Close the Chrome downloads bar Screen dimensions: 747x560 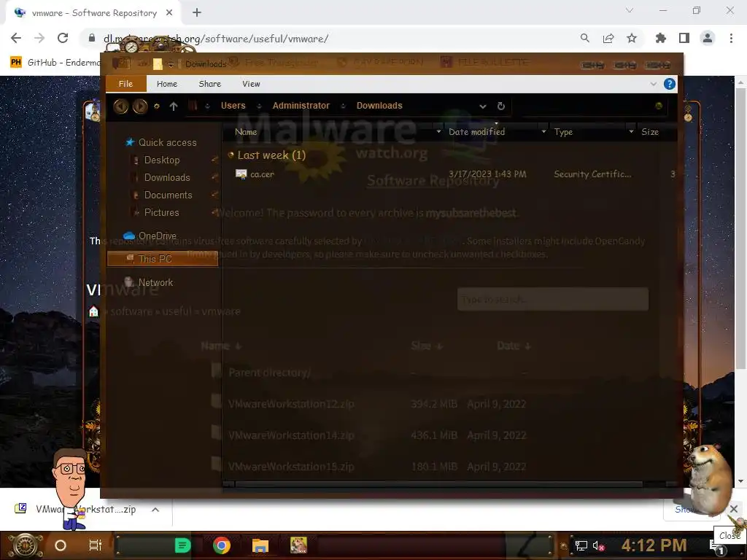734,509
